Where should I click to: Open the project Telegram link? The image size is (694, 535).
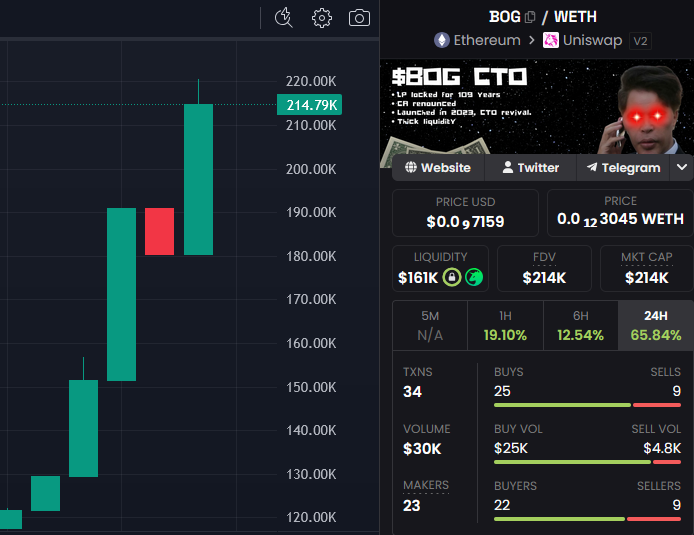[x=623, y=168]
